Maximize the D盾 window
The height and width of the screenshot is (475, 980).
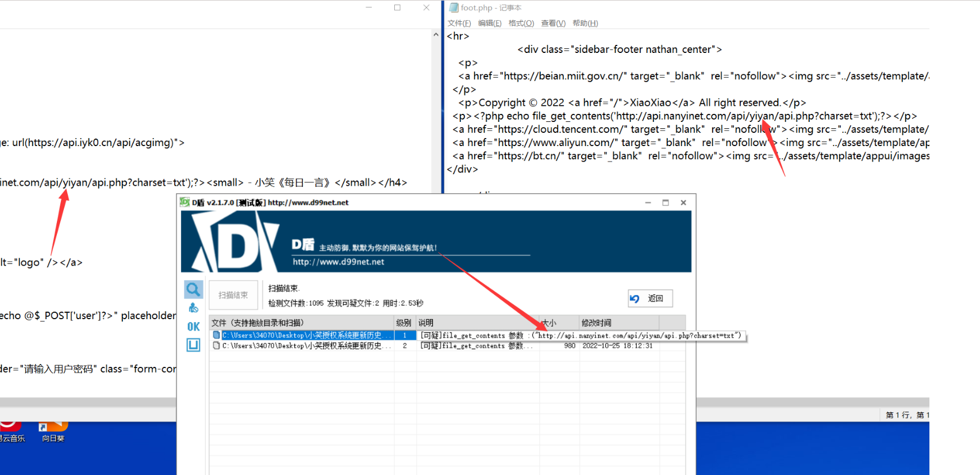click(x=666, y=202)
